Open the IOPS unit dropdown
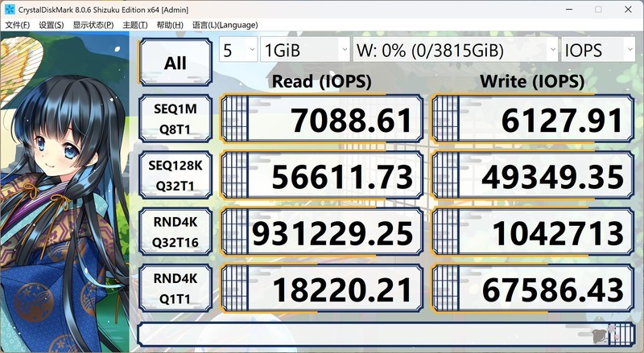The width and height of the screenshot is (644, 353). tap(598, 50)
